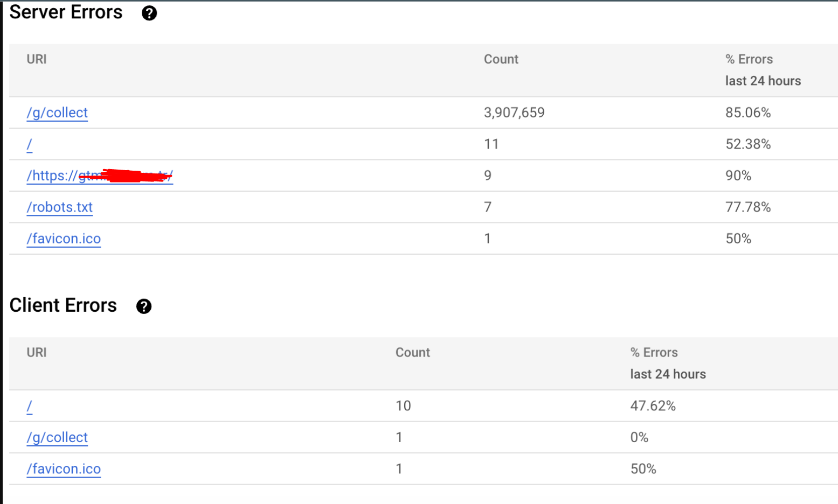Image resolution: width=838 pixels, height=504 pixels.
Task: Open /g/collect link under Client Errors
Action: click(57, 437)
